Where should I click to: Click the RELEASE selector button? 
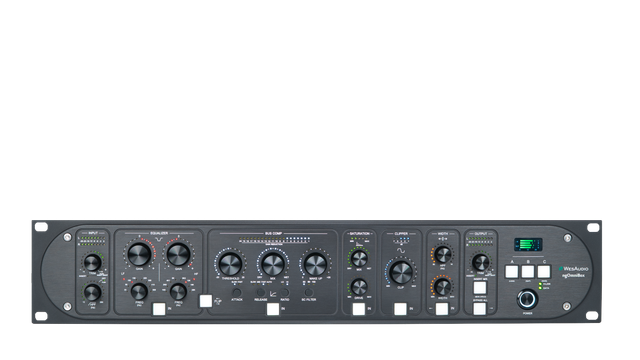(x=261, y=292)
